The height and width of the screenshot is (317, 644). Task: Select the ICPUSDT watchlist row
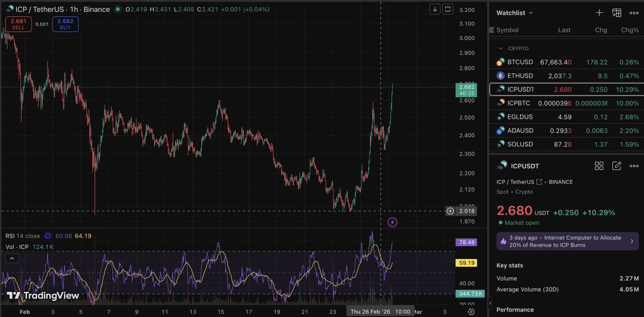[567, 89]
